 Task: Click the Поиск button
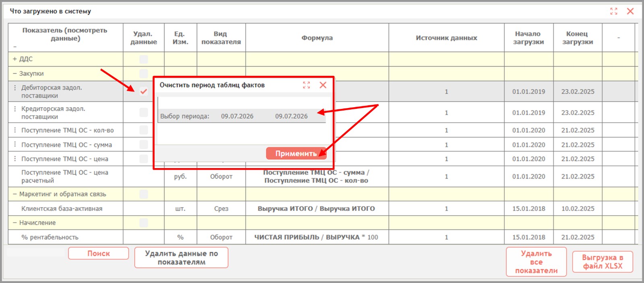pos(99,253)
